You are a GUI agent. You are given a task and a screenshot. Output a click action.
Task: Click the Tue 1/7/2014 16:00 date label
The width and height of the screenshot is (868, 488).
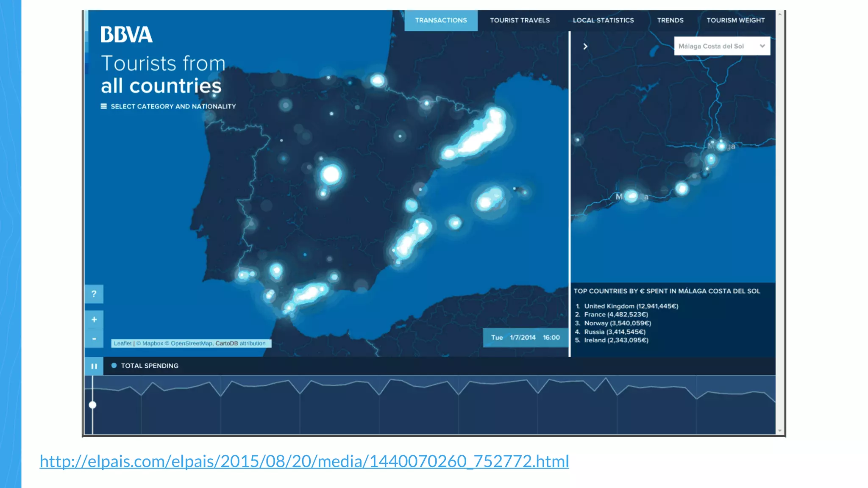point(526,338)
